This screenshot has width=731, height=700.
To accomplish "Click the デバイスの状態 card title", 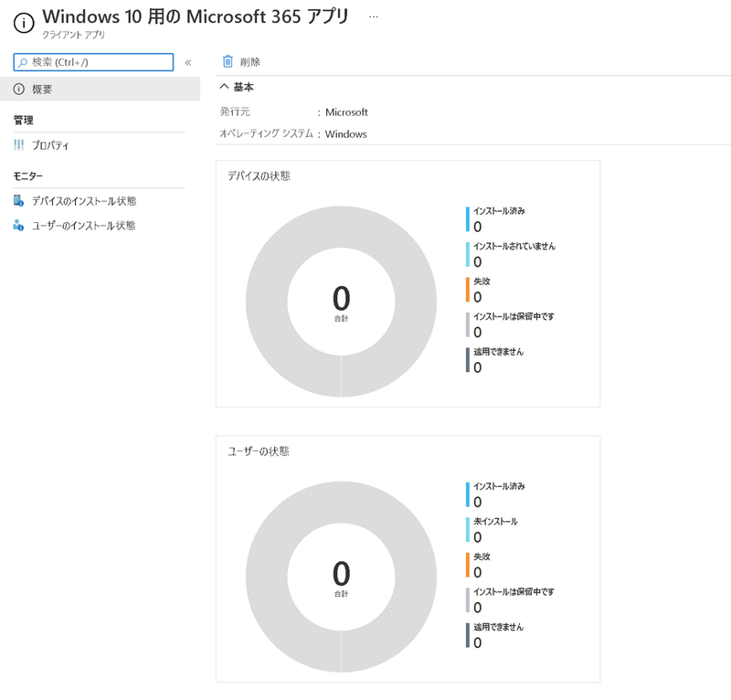I will point(259,175).
